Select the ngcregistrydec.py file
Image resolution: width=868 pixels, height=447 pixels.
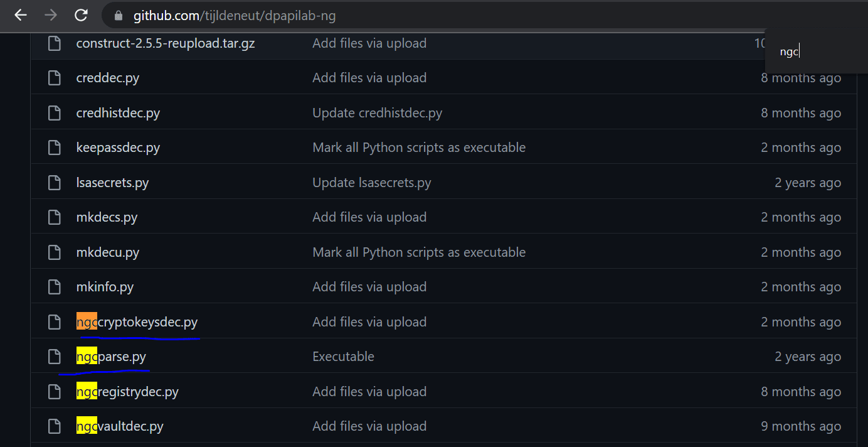pos(127,391)
